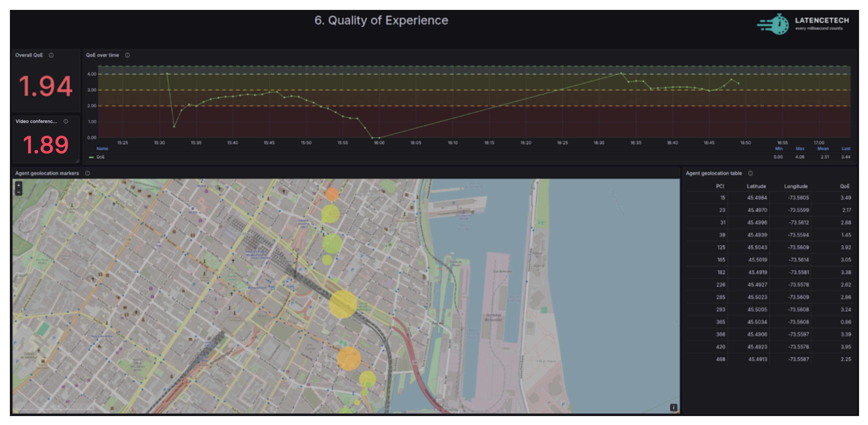Click PCI cell 15 in table
Viewport: 868px width, 425px height.
(x=722, y=198)
